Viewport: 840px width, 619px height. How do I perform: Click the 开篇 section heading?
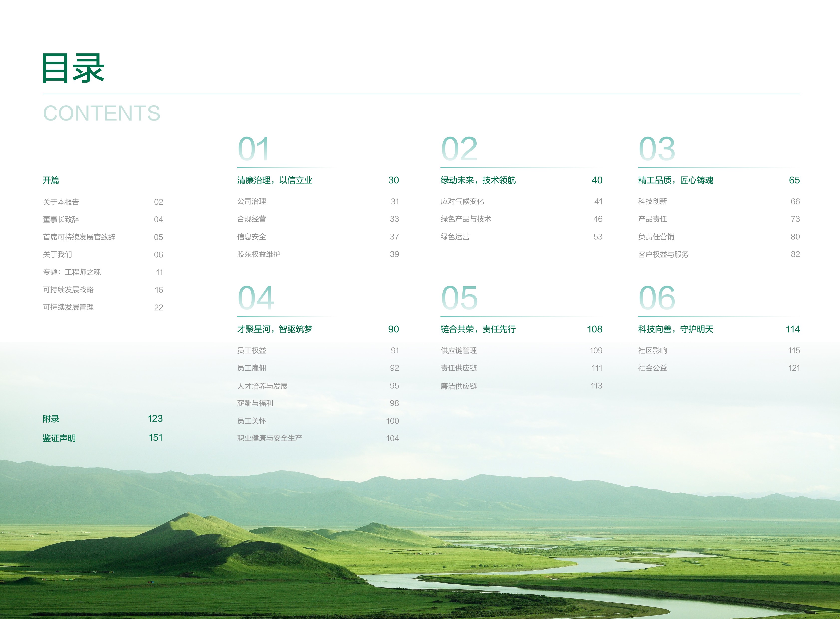pos(51,180)
